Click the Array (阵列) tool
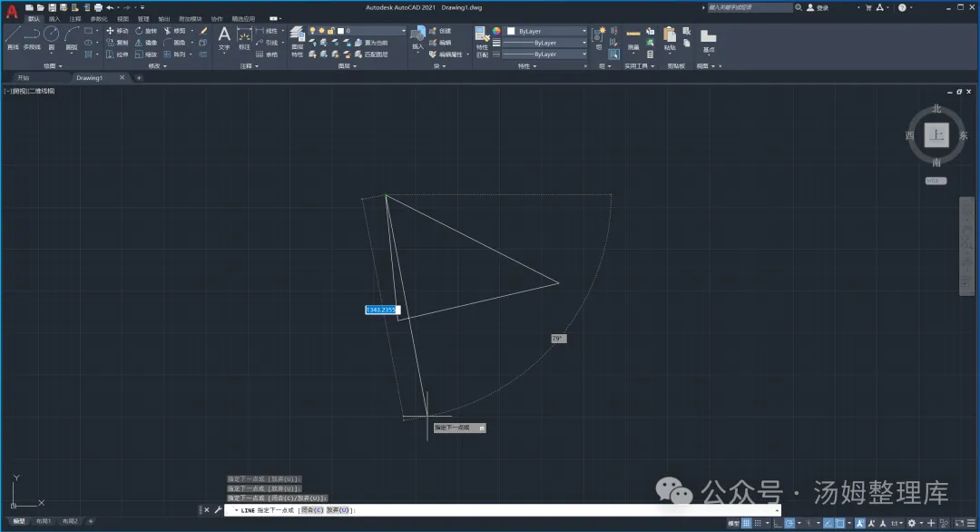The image size is (980, 532). tap(174, 54)
